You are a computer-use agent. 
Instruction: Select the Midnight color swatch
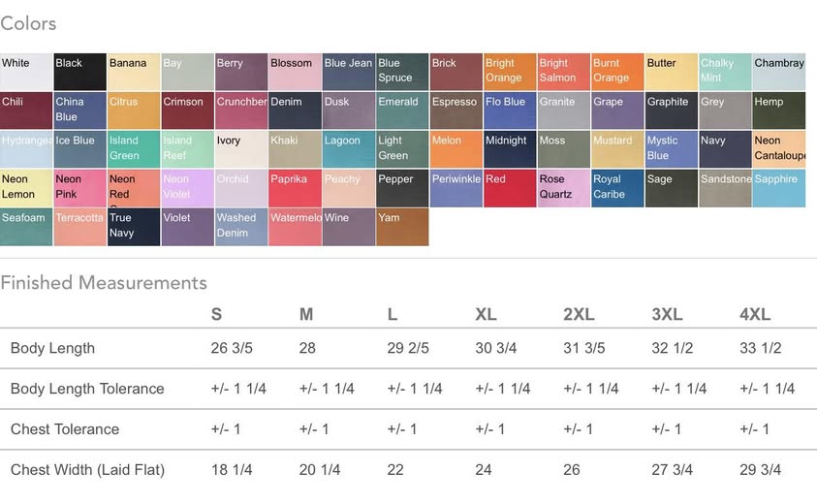509,149
